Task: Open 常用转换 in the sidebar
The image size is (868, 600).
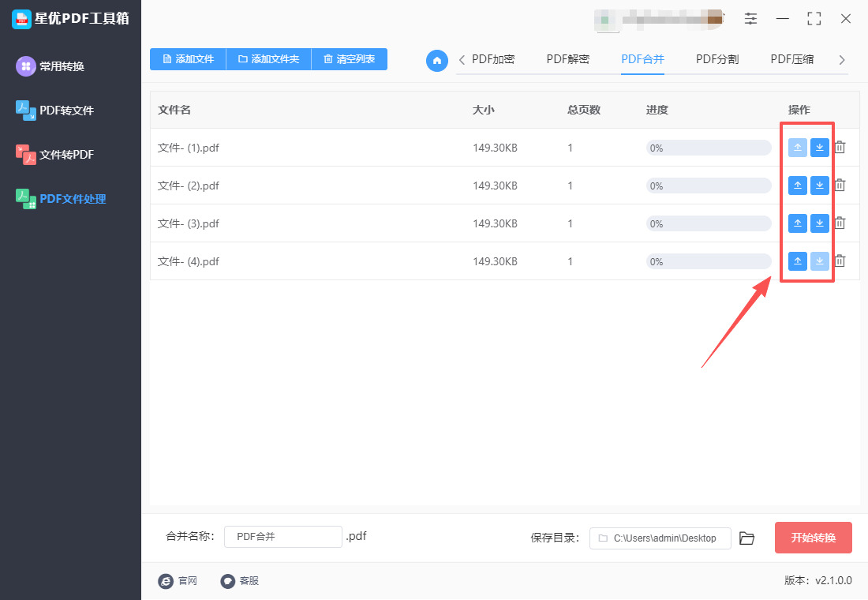Action: click(x=51, y=66)
